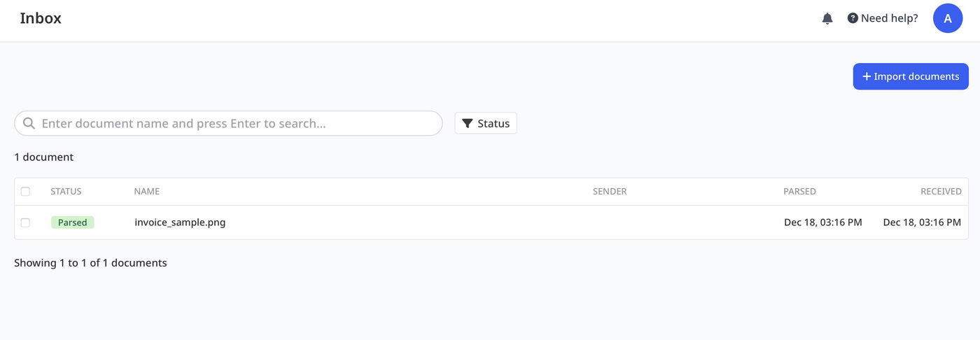Screen dimensions: 980x340
Task: Click the "1 document" count label
Action: pyautogui.click(x=44, y=157)
